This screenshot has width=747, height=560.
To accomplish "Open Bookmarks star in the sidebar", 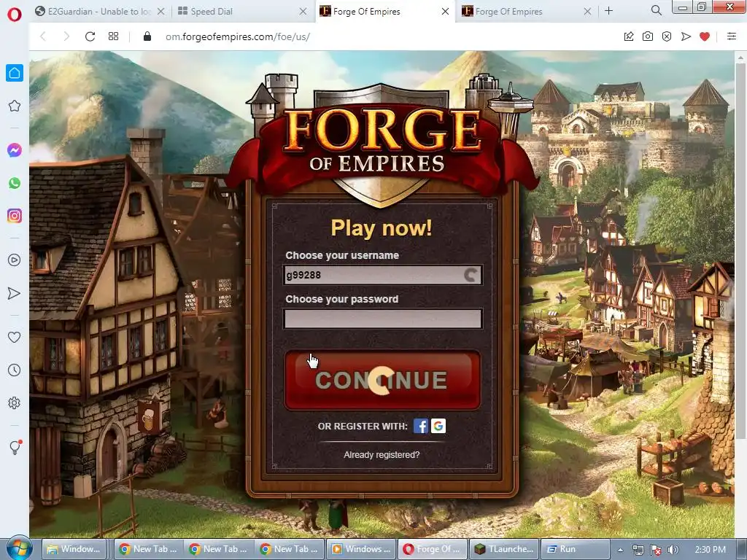I will (15, 106).
